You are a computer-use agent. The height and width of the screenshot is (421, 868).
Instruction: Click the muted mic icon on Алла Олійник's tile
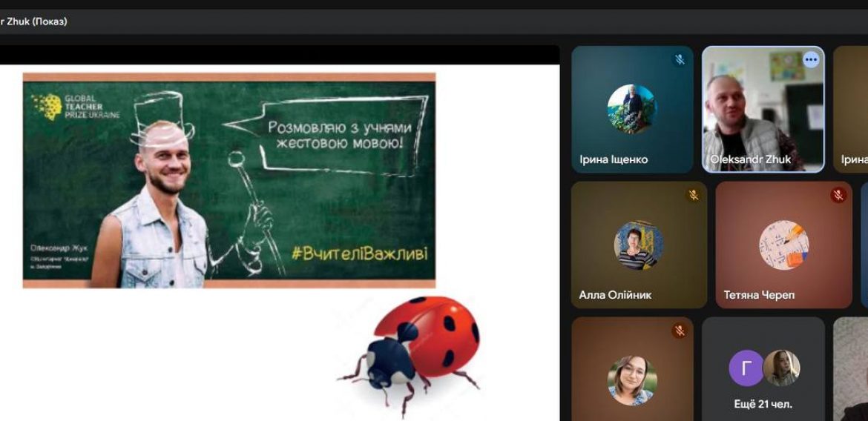(x=694, y=195)
